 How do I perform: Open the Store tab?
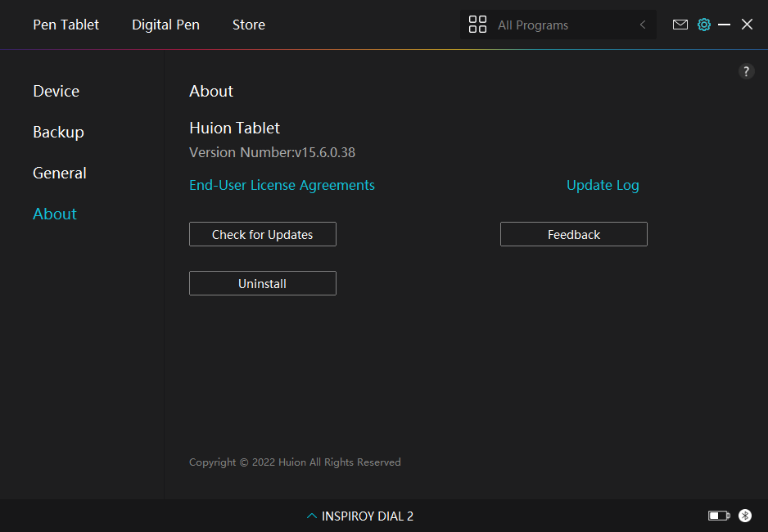pos(249,25)
